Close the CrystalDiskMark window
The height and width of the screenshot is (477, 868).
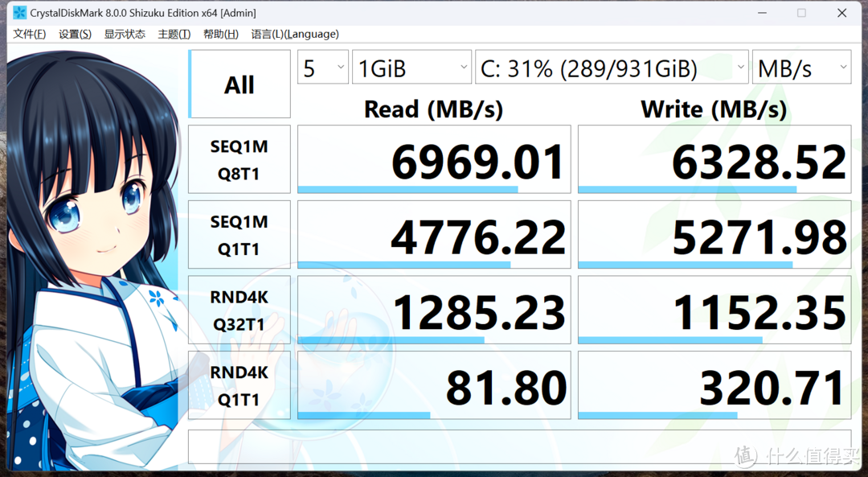pos(842,13)
